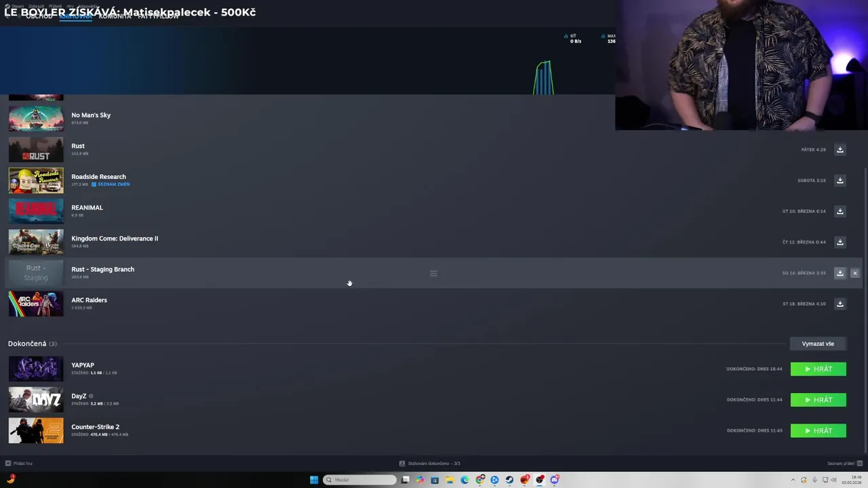Download Rust - Staging Branch now
868x488 pixels.
[x=840, y=273]
